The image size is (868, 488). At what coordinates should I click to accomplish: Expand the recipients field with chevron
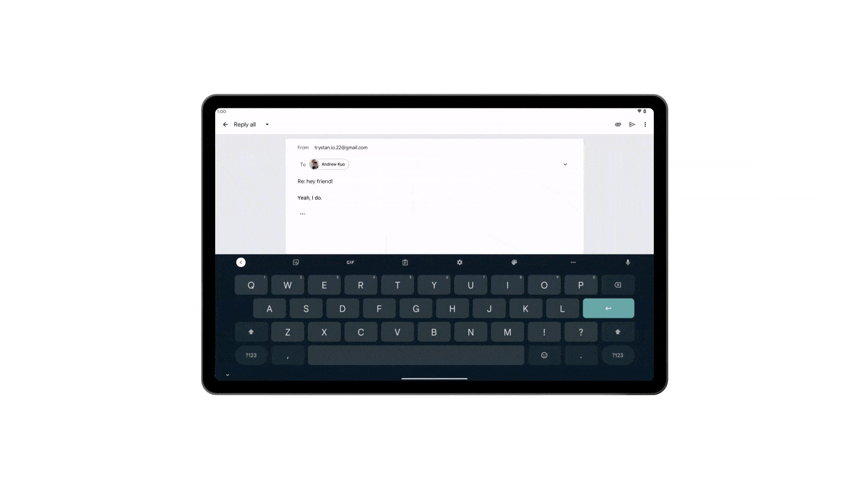[x=565, y=164]
